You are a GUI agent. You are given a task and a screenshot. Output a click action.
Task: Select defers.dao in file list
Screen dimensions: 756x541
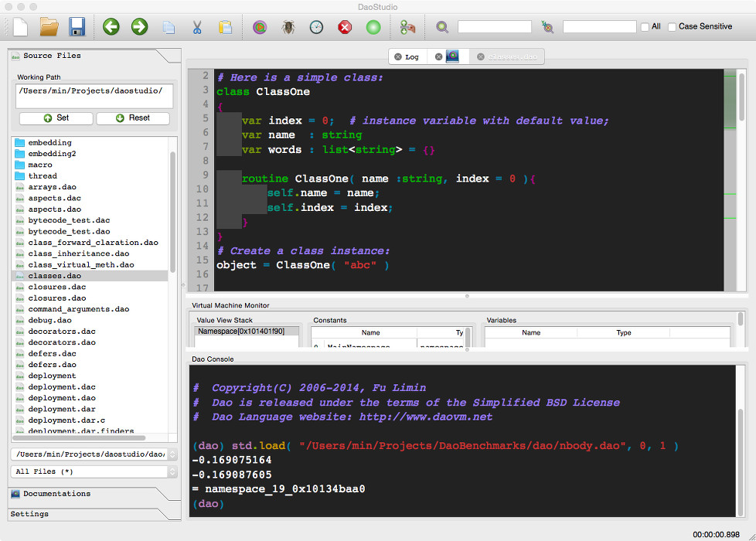52,365
